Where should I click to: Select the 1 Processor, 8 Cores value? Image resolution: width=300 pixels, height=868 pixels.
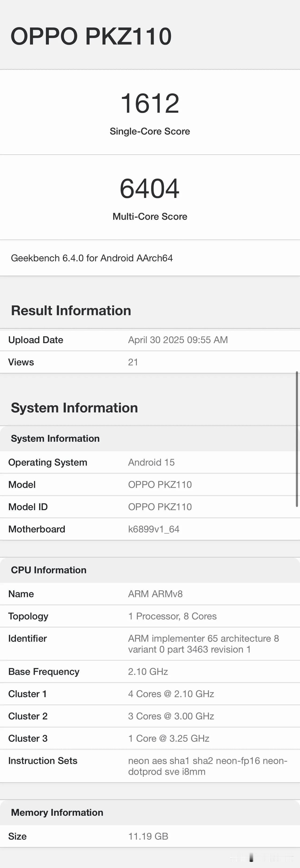tap(172, 616)
